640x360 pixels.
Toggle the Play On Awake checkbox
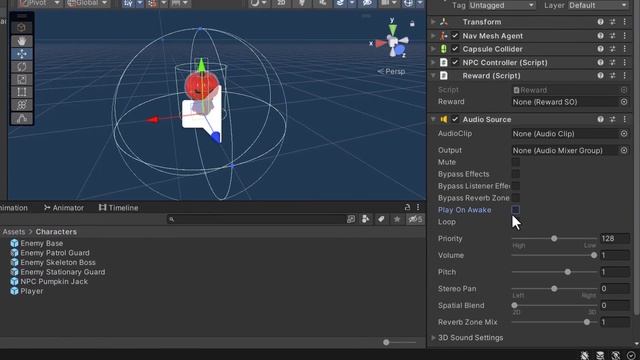coord(516,210)
